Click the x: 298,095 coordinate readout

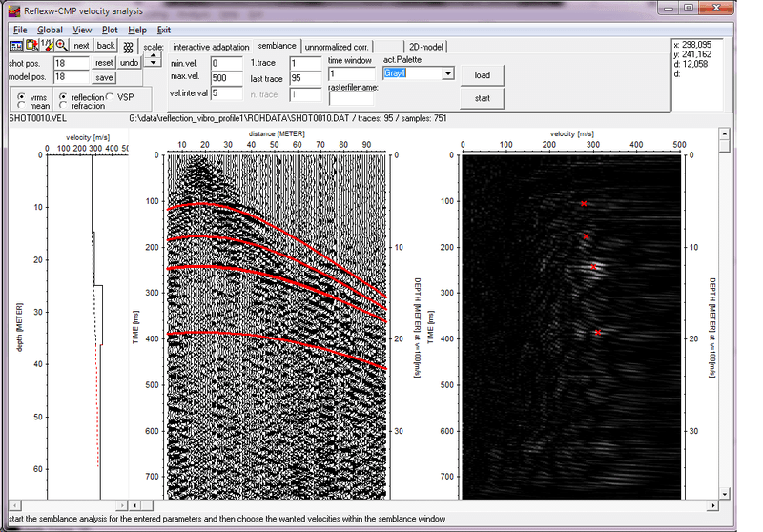tap(692, 45)
